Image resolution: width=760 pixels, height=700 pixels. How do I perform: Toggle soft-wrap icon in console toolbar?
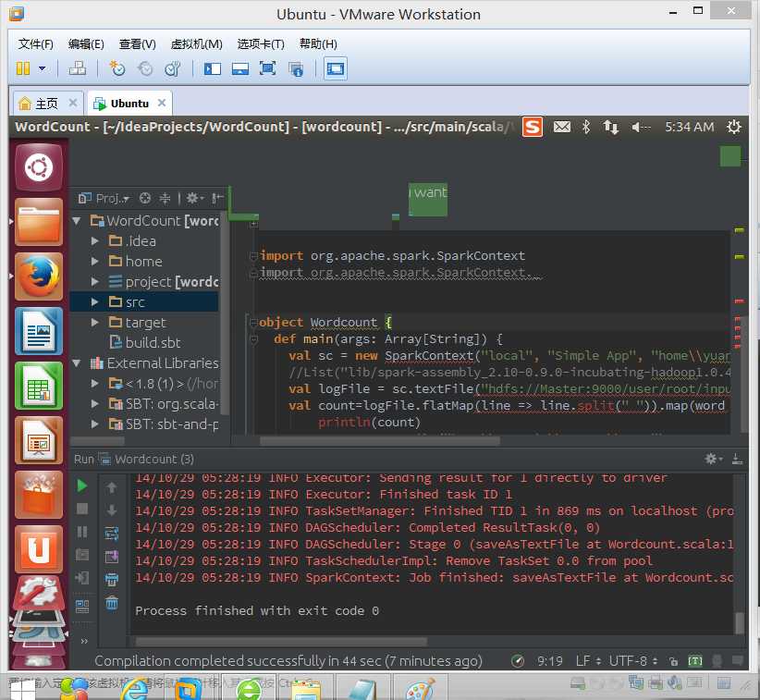pos(112,534)
